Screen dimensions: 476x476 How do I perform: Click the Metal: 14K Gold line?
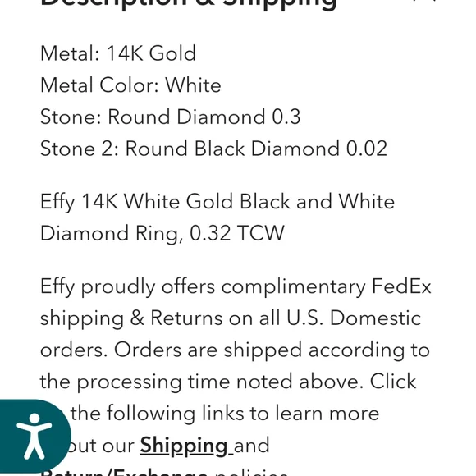click(118, 53)
